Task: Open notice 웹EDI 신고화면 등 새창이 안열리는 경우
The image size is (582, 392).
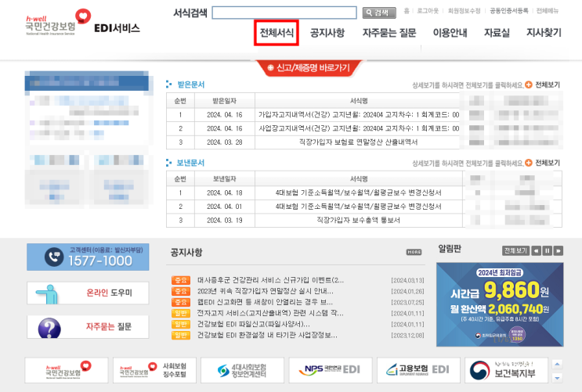Action: pyautogui.click(x=265, y=302)
